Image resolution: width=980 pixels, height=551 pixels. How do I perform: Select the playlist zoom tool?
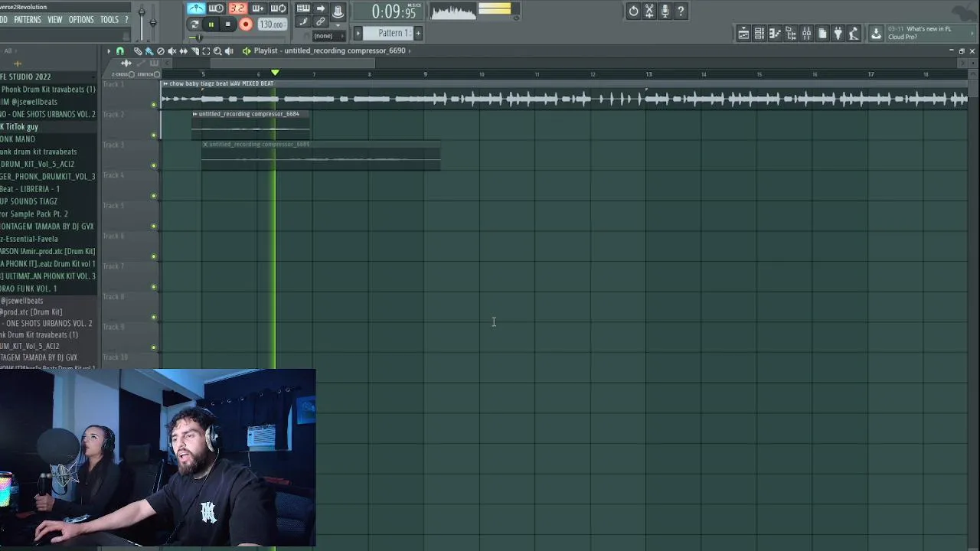click(x=217, y=51)
